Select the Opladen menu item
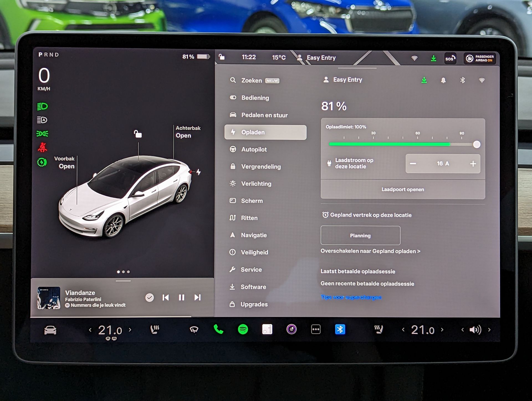 [x=265, y=132]
